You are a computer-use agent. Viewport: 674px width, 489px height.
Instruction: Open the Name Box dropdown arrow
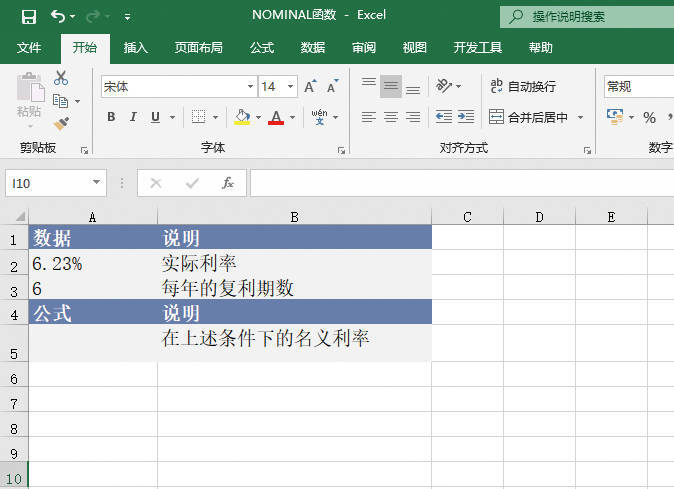[x=97, y=183]
